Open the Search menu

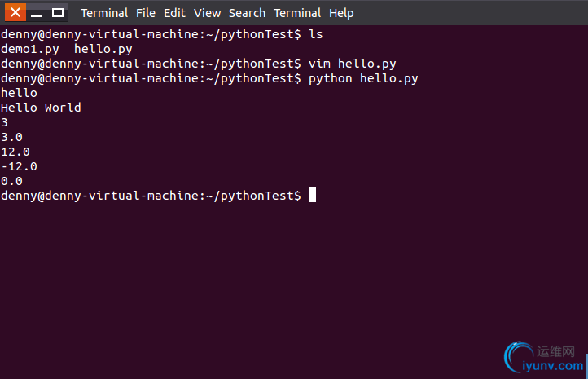coord(247,13)
